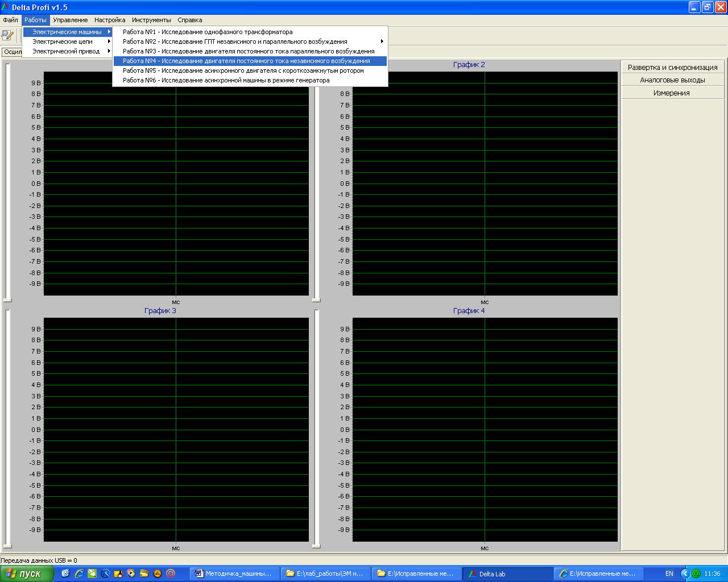The image size is (728, 582).
Task: Open the Файл menu
Action: click(10, 20)
